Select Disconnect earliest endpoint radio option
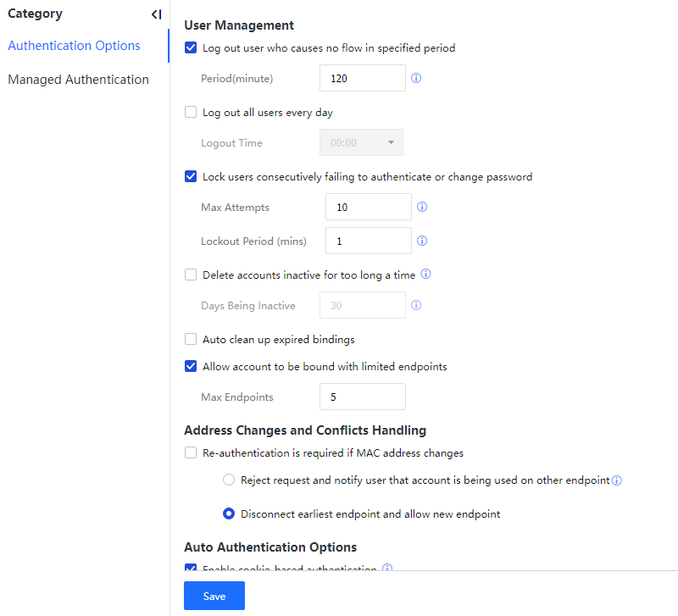Image resolution: width=678 pixels, height=616 pixels. [229, 514]
